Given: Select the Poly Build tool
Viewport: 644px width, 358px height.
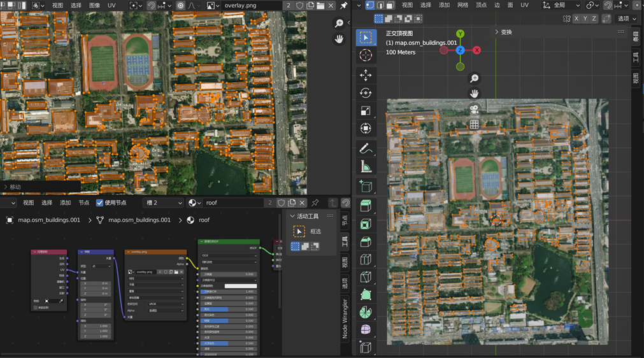Looking at the screenshot, I should pos(366,295).
